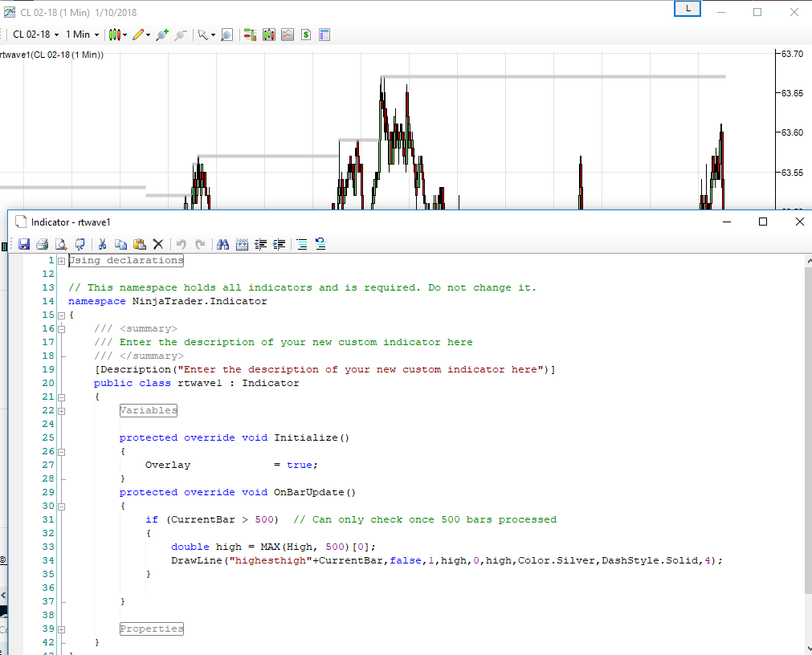Click 'protected override void Initialize()' line
812x655 pixels.
pos(235,437)
